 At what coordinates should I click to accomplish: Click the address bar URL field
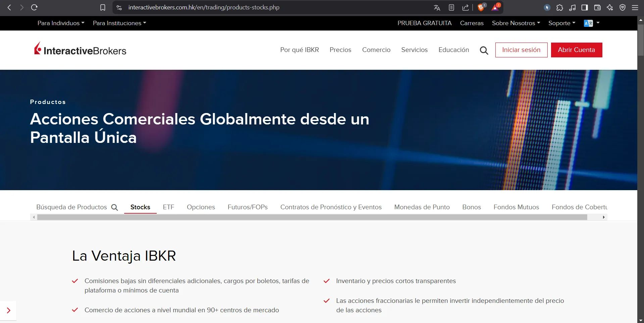pos(204,7)
